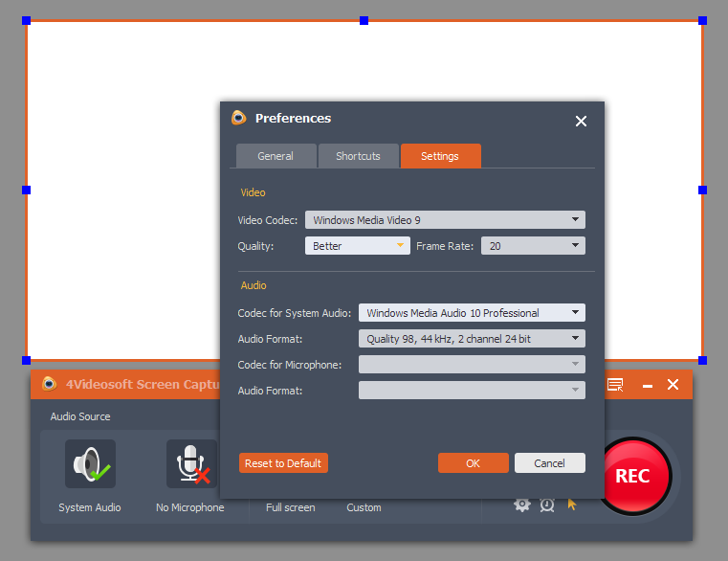
Task: Minimize the 4Videosoft Screen Capture window
Action: point(648,386)
